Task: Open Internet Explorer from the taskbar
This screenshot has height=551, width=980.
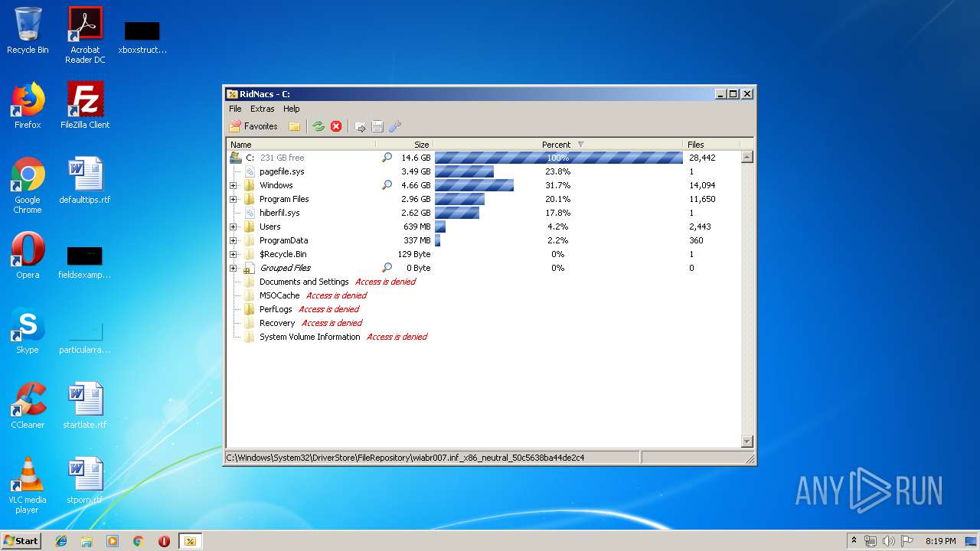Action: coord(61,541)
